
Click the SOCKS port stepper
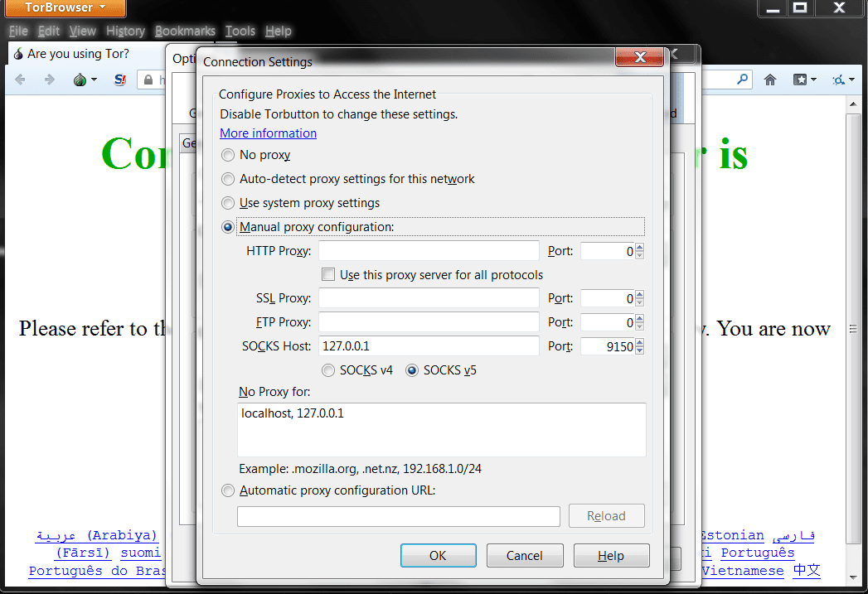coord(640,347)
